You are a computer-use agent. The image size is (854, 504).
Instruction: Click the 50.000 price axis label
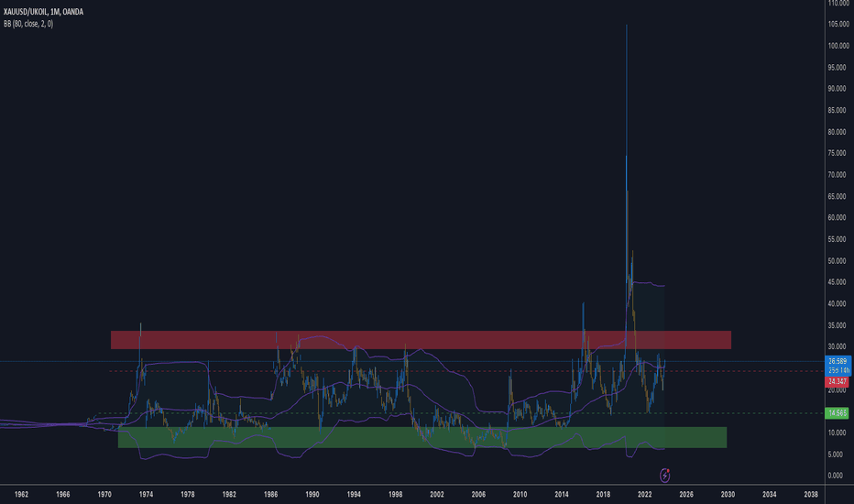(838, 261)
